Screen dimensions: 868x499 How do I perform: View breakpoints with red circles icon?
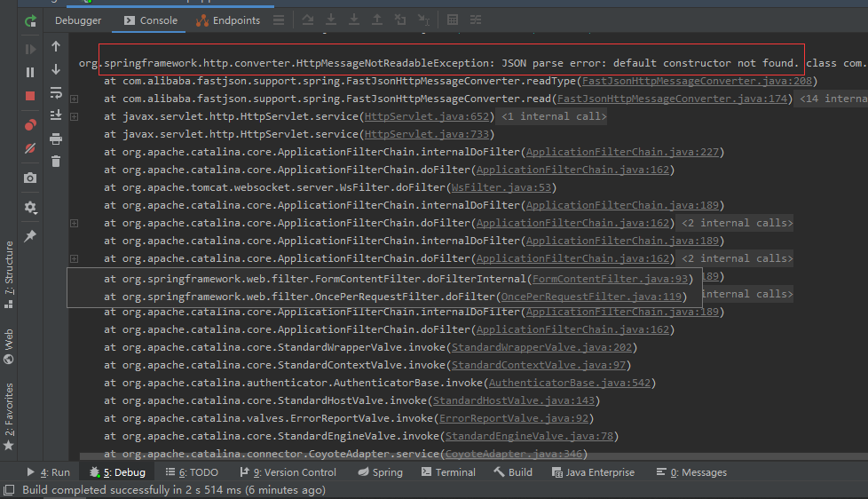pyautogui.click(x=30, y=125)
